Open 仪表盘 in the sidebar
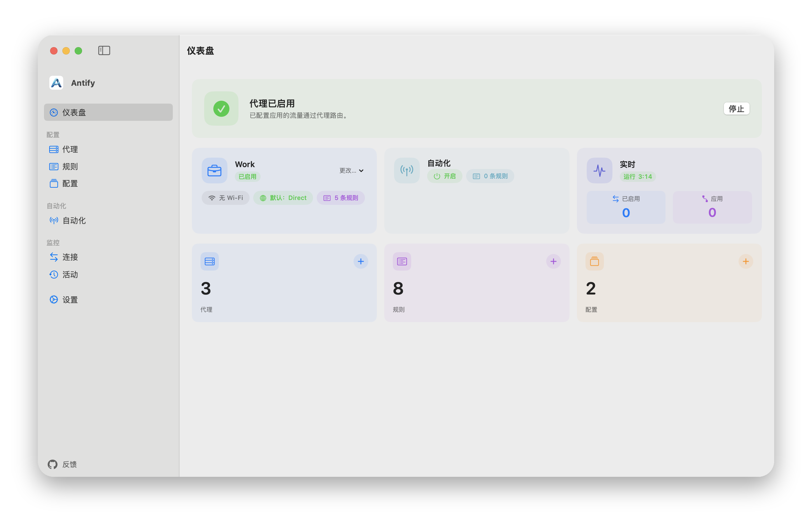The height and width of the screenshot is (512, 812). coord(108,112)
